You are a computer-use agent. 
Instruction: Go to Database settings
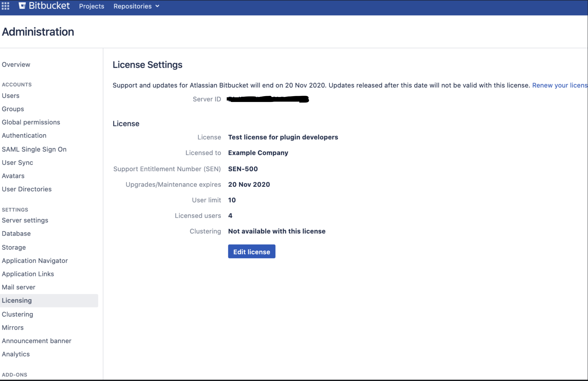pyautogui.click(x=16, y=234)
